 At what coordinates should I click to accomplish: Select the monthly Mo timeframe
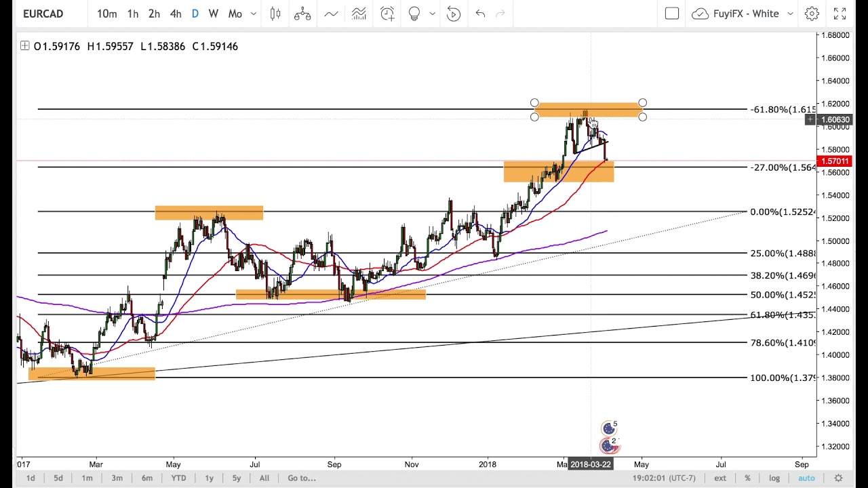tap(235, 14)
